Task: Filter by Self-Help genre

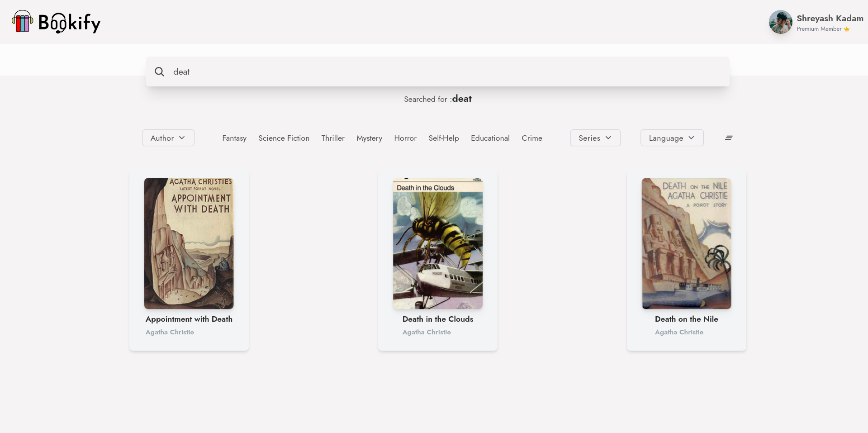Action: [444, 138]
